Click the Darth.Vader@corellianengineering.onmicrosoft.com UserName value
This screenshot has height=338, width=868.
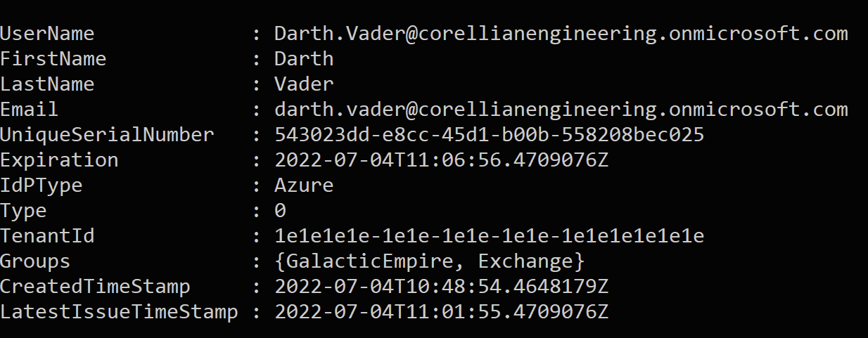coord(561,34)
